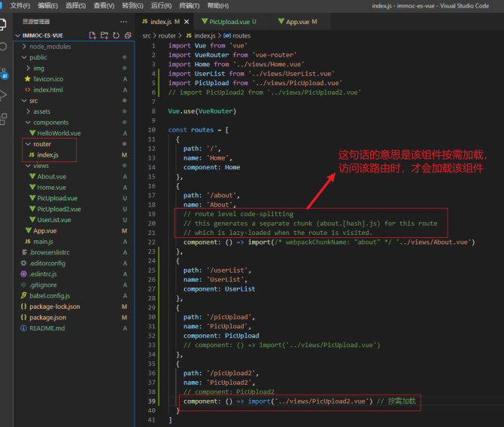Open Home.vue in the file tree
Viewport: 504px width, 427px height.
coord(51,188)
